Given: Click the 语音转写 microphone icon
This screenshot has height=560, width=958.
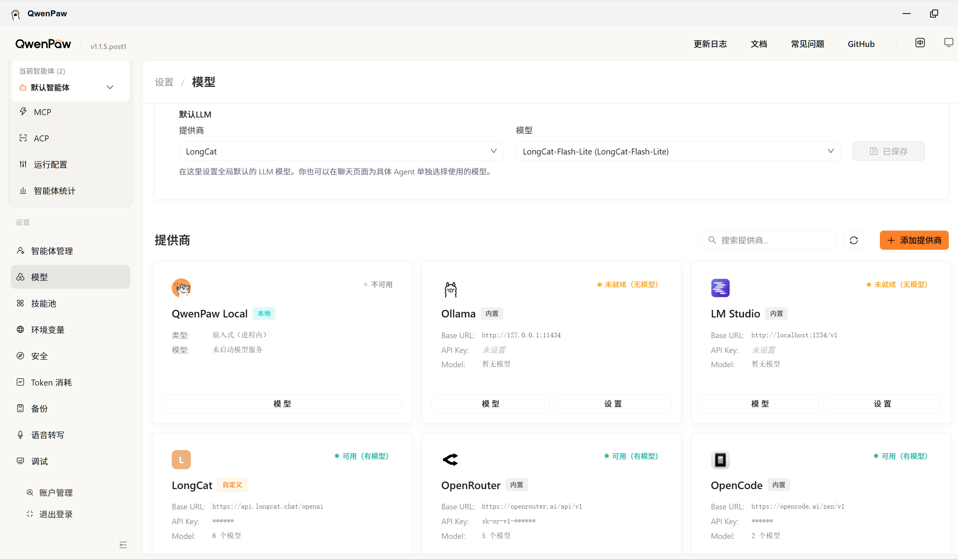Looking at the screenshot, I should tap(20, 435).
